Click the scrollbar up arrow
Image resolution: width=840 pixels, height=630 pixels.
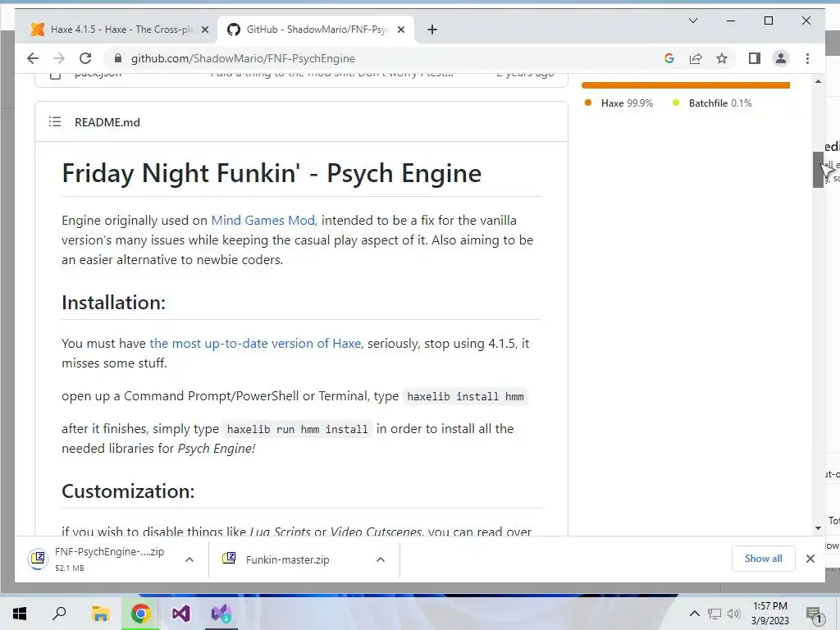(818, 81)
